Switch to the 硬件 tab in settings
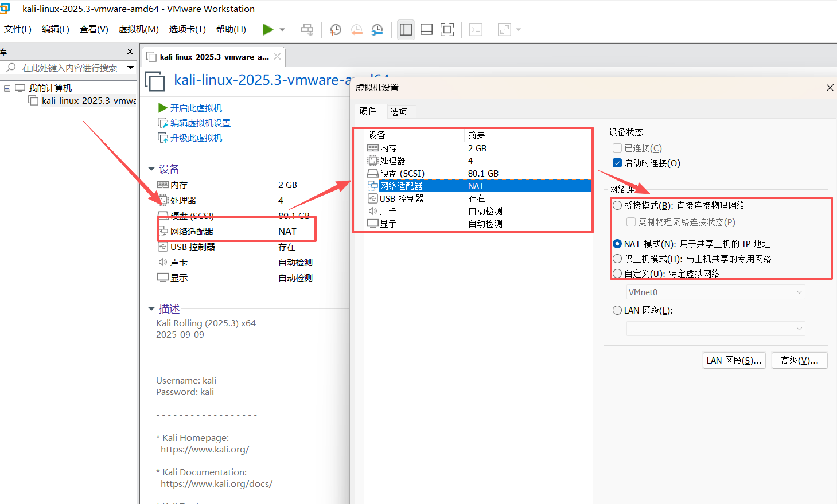837x504 pixels. [x=368, y=111]
